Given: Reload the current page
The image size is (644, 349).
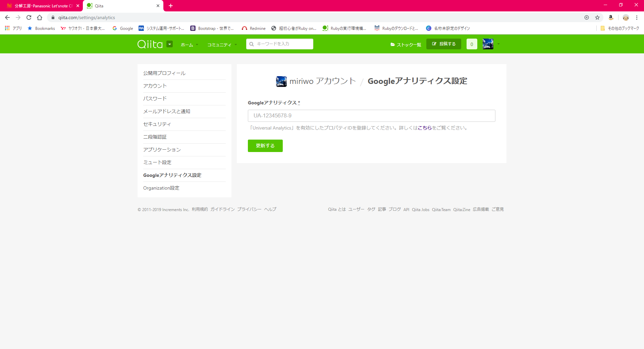Looking at the screenshot, I should 29,17.
